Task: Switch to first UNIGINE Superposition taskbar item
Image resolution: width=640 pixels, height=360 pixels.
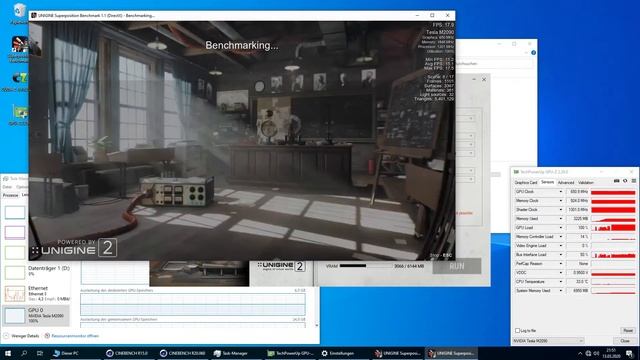Action: (397, 353)
